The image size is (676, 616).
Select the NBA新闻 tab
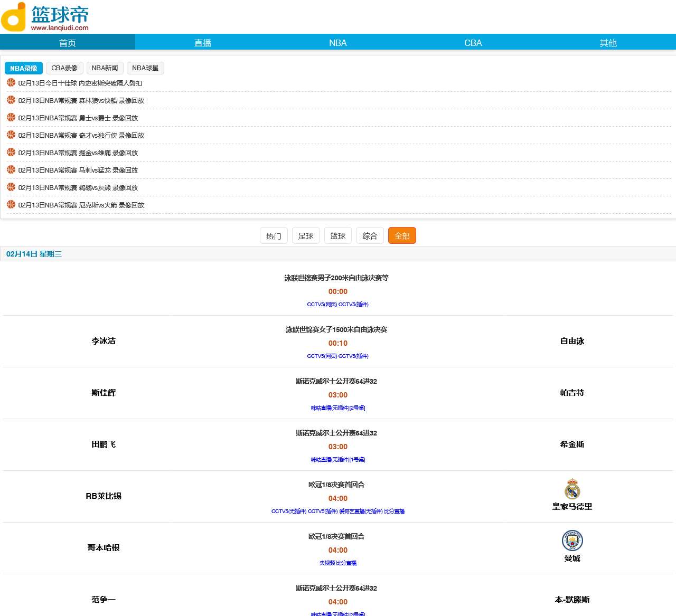click(105, 68)
